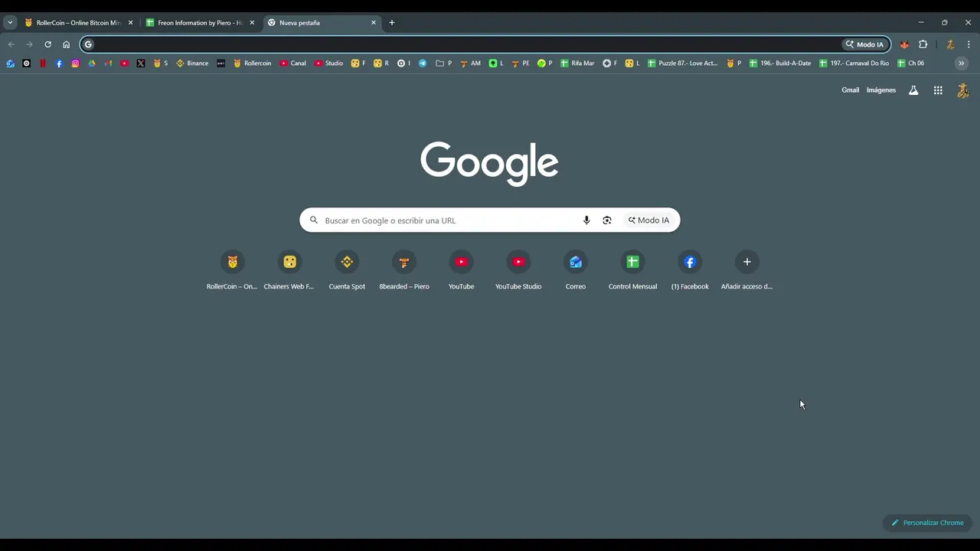Open the YouTube Canal bookmark
The height and width of the screenshot is (551, 980).
pos(292,64)
